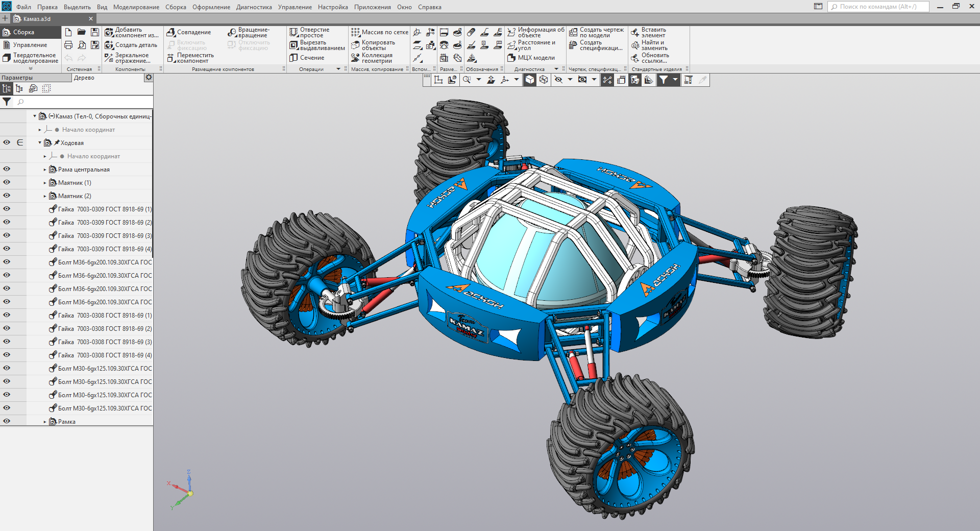The width and height of the screenshot is (980, 531).
Task: Toggle visibility of Маятник (1)
Action: pyautogui.click(x=7, y=182)
